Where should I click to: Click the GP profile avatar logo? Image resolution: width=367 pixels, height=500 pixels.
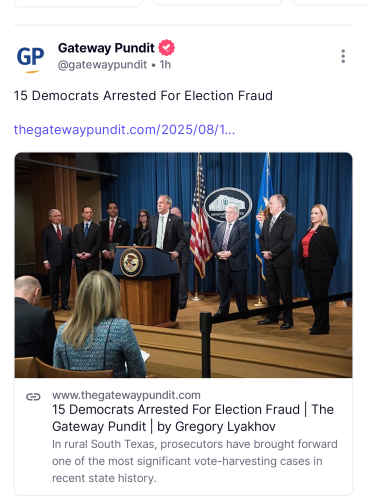30,57
